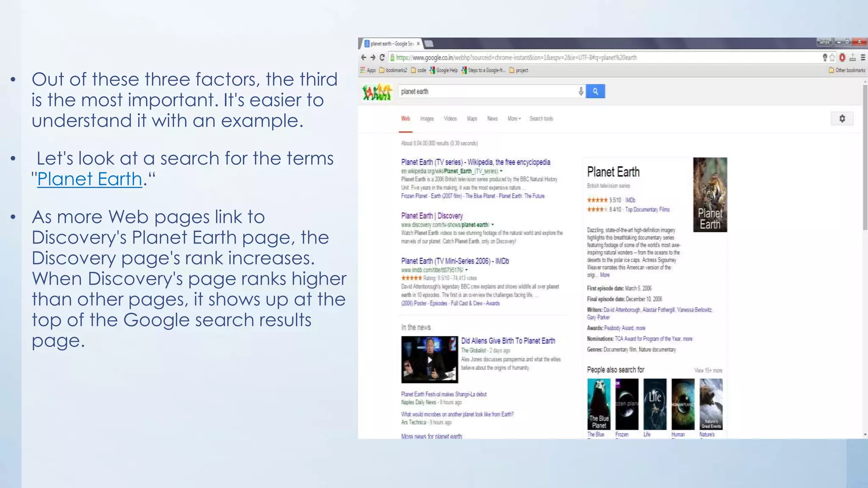868x488 pixels.
Task: Bookmark this page with the star icon
Action: 832,58
